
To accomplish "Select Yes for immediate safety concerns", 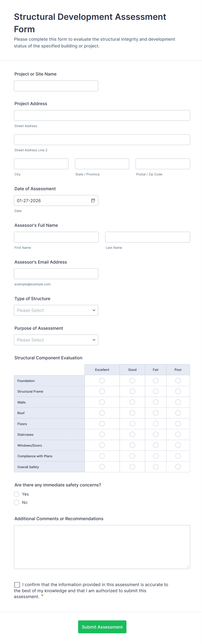I will [x=17, y=494].
